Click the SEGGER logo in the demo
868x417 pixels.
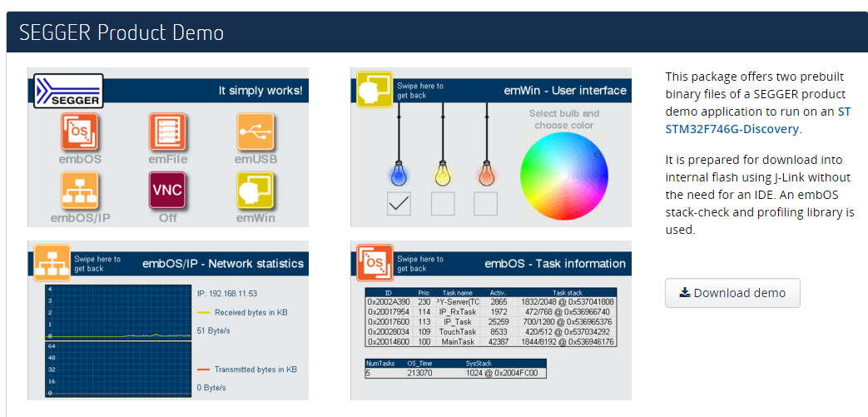(x=68, y=91)
